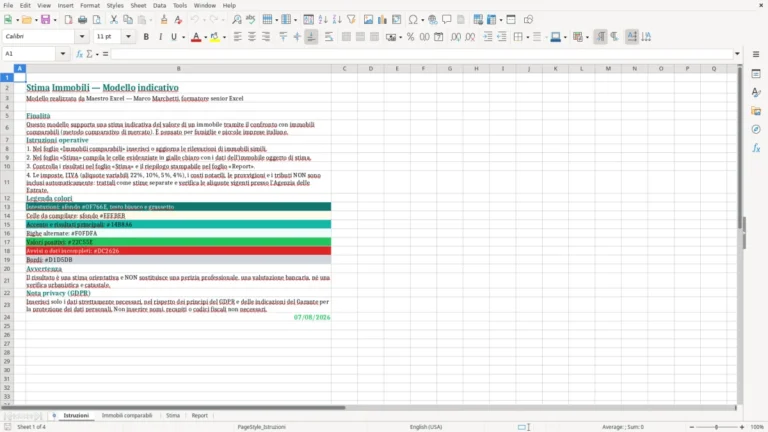This screenshot has height=432, width=768.
Task: Click the Find & Replace icon
Action: click(237, 20)
